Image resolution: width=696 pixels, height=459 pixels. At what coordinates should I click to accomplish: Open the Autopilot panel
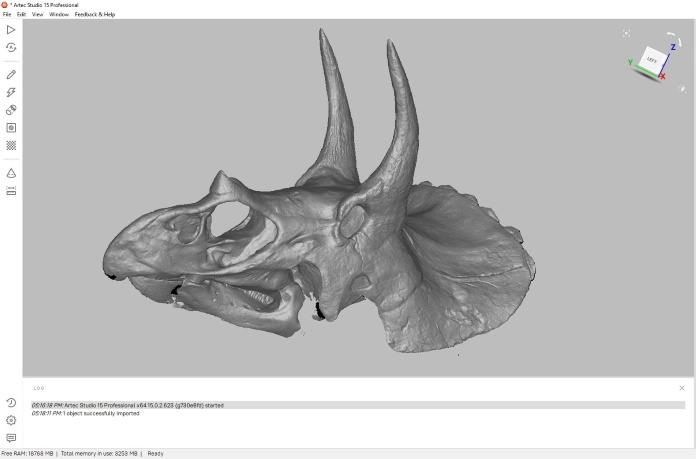tap(11, 47)
